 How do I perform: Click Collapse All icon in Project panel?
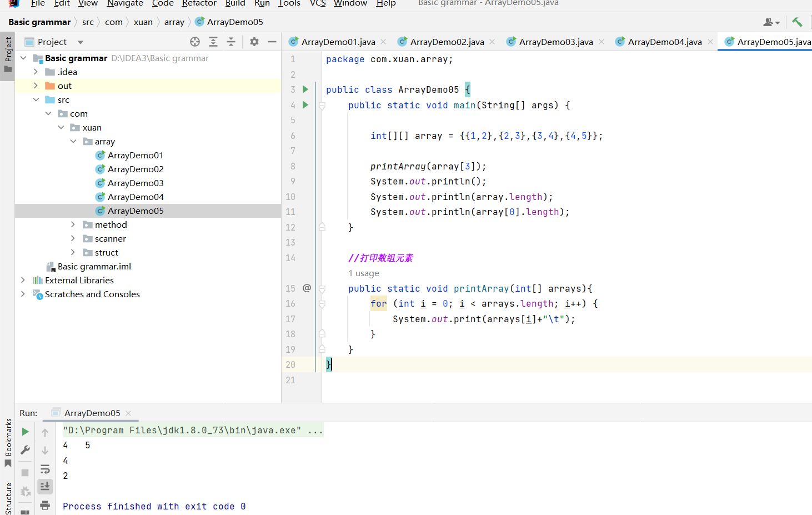(231, 42)
